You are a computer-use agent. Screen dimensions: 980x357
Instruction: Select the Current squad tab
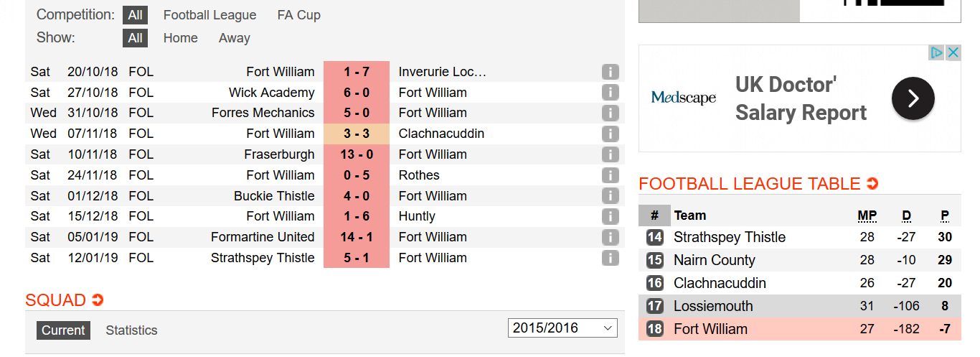pyautogui.click(x=63, y=330)
